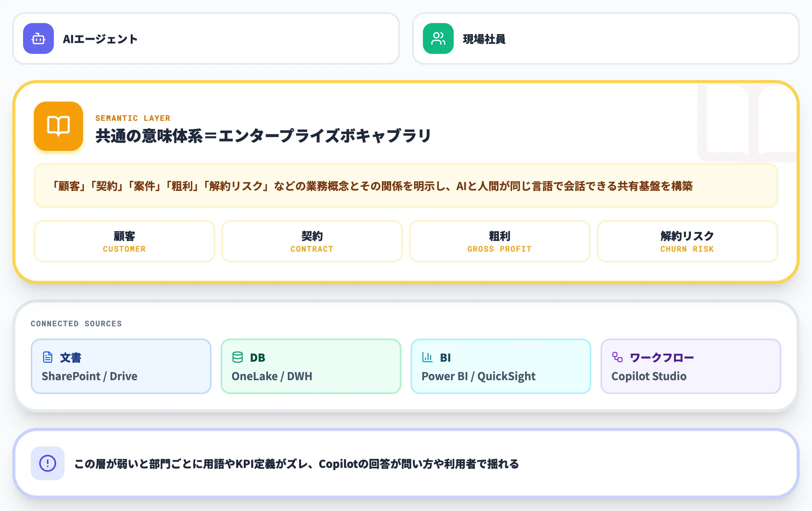Viewport: 812px width, 511px height.
Task: Click the database icon next to DB
Action: 238,357
